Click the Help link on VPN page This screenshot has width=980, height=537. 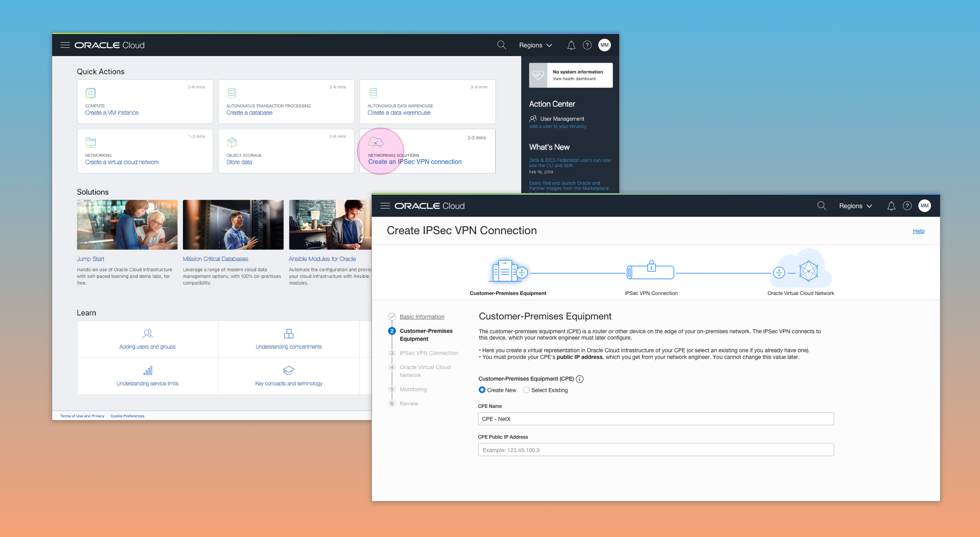click(x=918, y=231)
